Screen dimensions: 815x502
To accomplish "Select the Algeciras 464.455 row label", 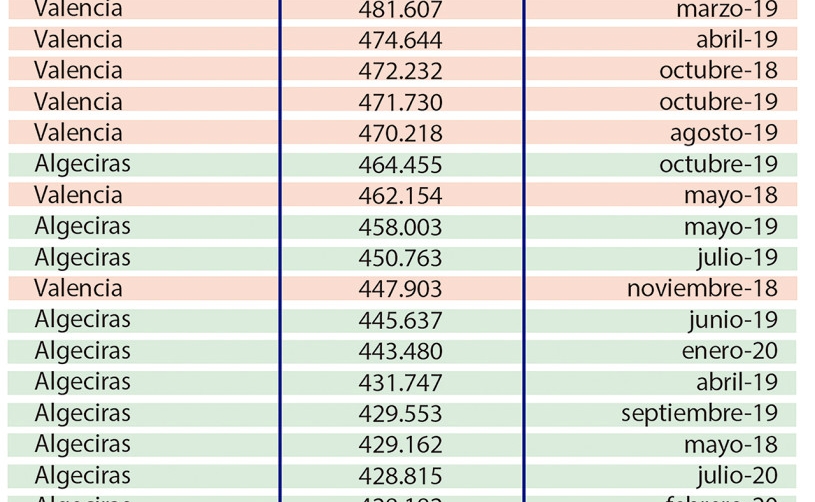I will tap(82, 164).
